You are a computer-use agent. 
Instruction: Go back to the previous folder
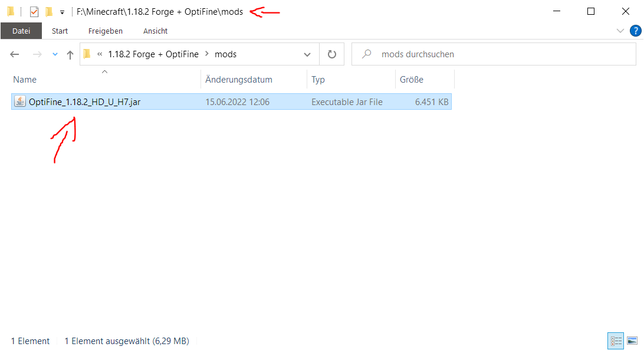pos(15,54)
